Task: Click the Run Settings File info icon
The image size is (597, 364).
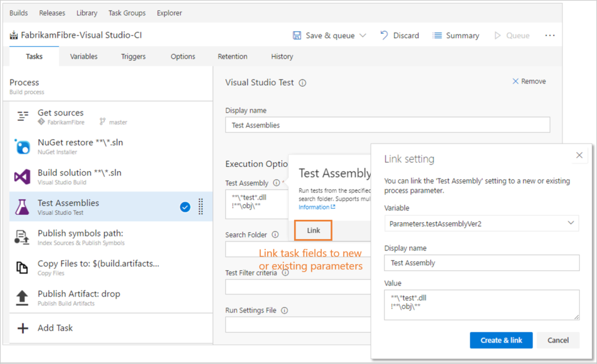Action: [x=284, y=310]
